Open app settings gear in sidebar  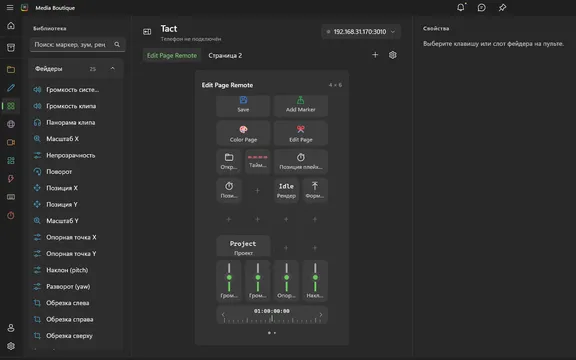(11, 346)
